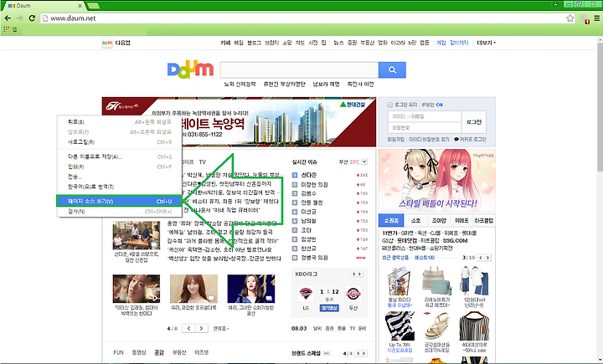This screenshot has width=603, height=364.
Task: Click the KakaoTalk speech bubble login icon
Action: coord(456,139)
